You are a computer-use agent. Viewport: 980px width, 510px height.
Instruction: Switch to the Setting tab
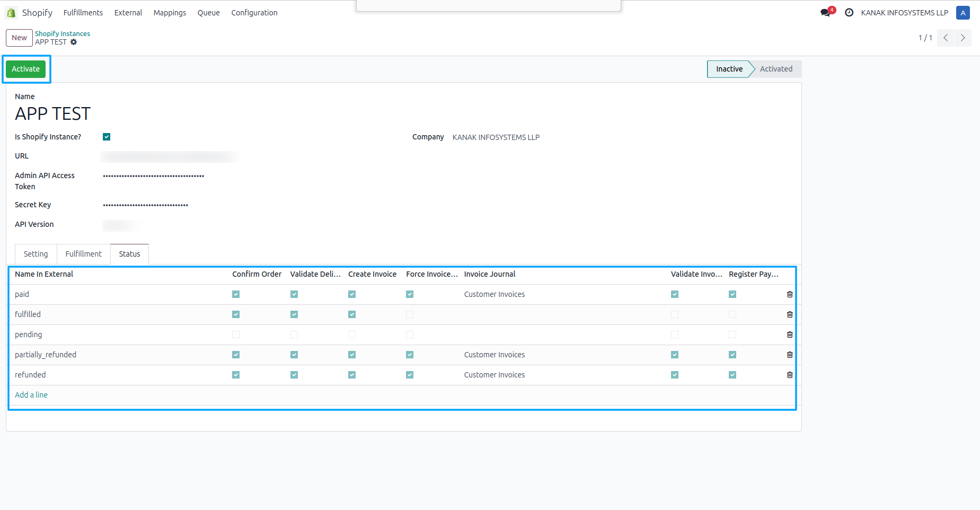(36, 254)
